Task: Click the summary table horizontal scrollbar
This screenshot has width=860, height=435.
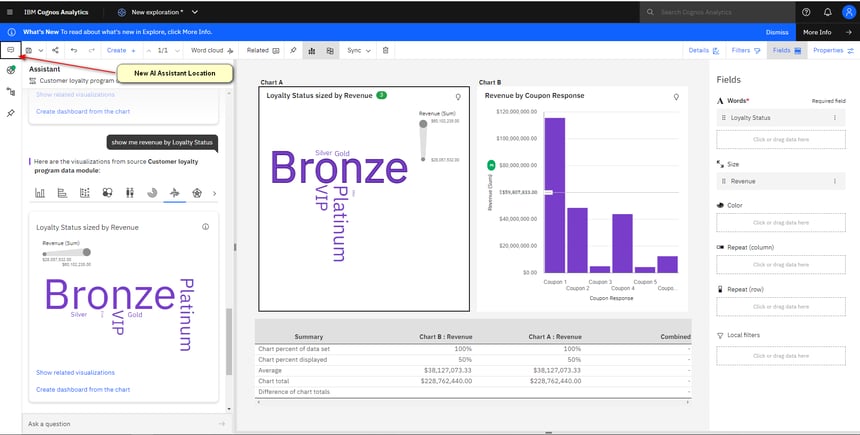Action: (x=473, y=403)
